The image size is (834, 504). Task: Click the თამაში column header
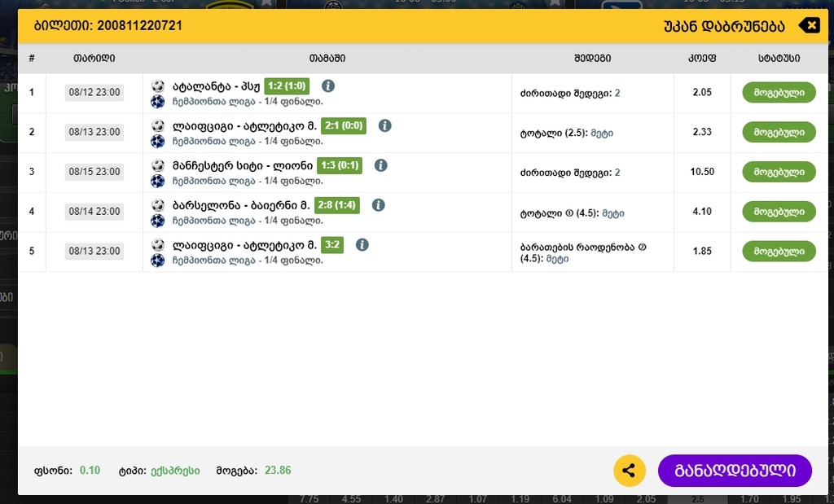click(x=327, y=59)
